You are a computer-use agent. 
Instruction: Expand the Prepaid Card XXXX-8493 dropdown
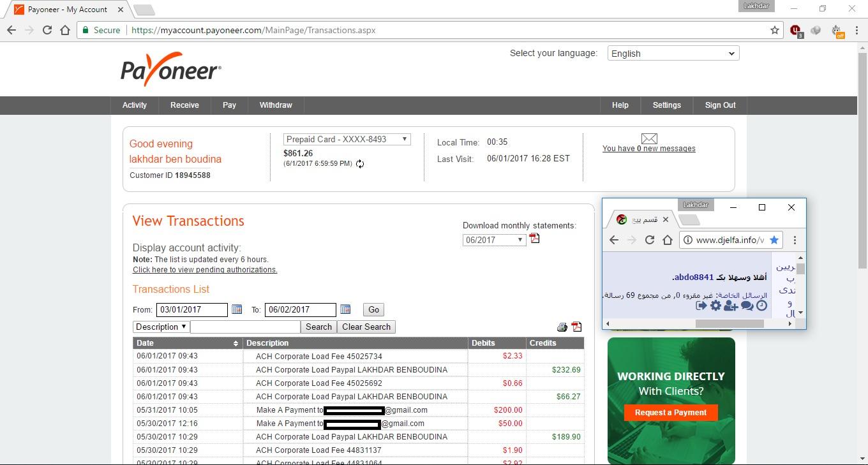point(347,139)
